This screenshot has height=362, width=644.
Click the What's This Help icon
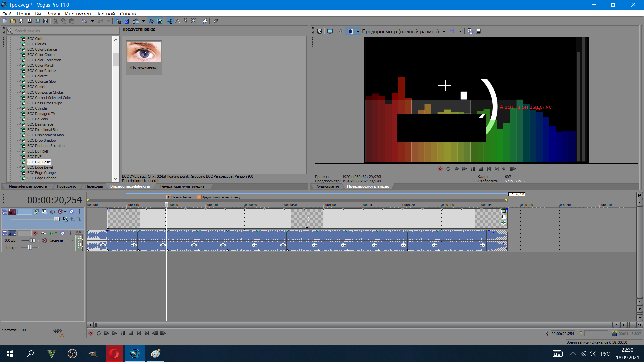click(216, 21)
